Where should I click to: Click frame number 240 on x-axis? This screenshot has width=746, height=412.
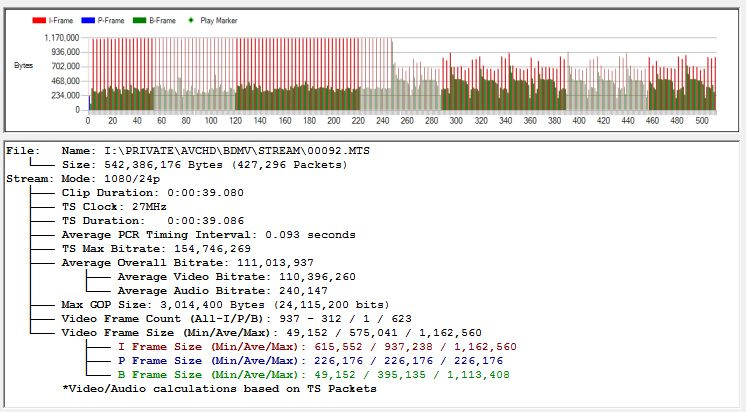tap(383, 121)
